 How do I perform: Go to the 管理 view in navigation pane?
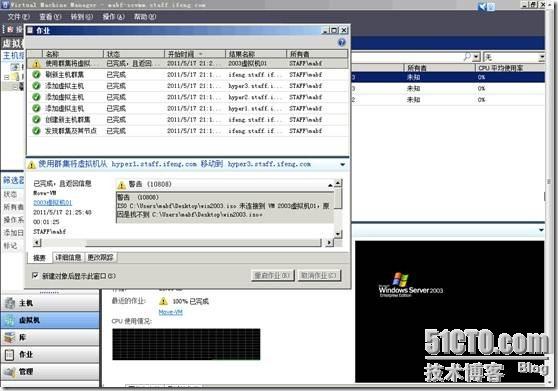pos(50,372)
